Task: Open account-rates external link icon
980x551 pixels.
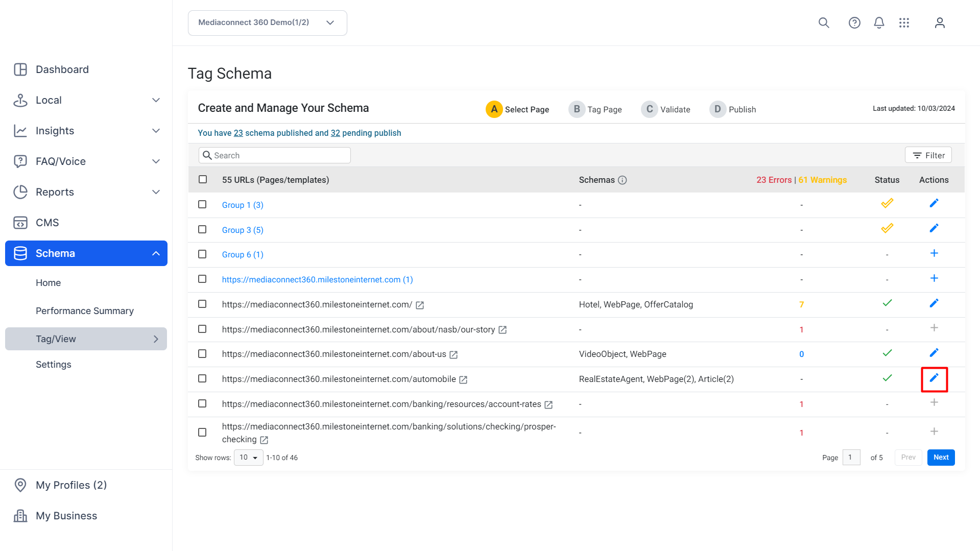Action: pos(548,405)
